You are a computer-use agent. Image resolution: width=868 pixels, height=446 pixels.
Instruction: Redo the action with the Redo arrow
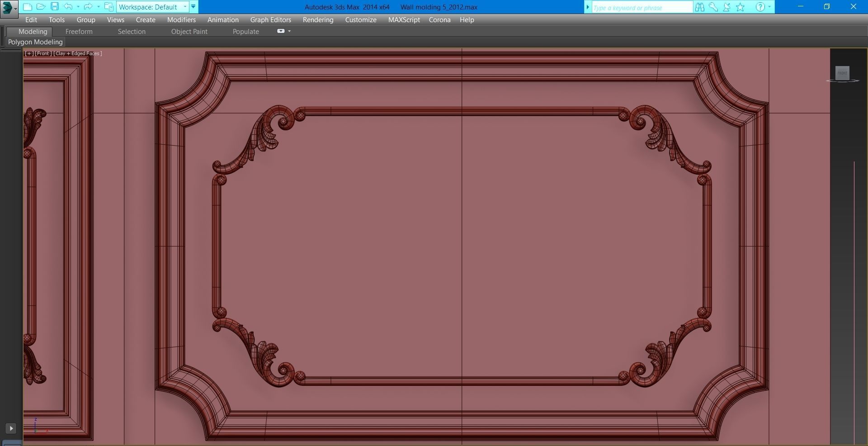pos(88,7)
